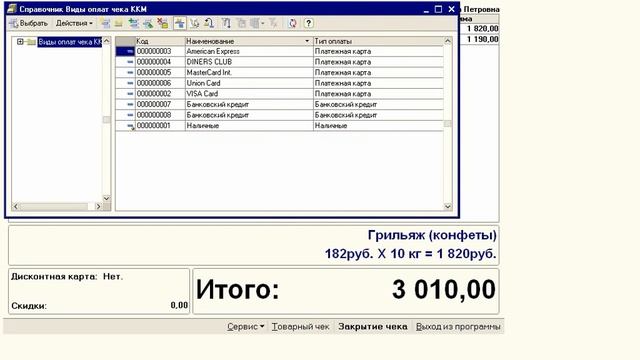This screenshot has height=360, width=640.
Task: Click Наличные payment type cell in last row
Action: click(378, 126)
